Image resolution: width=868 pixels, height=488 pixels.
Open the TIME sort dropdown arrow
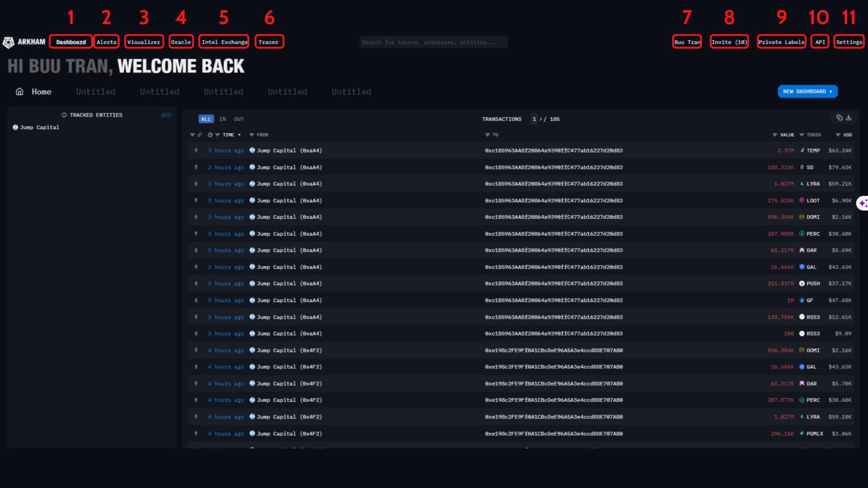pyautogui.click(x=239, y=135)
